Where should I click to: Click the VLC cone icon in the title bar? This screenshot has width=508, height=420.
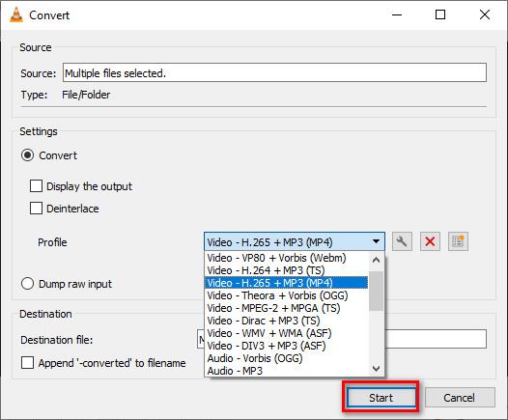[16, 14]
